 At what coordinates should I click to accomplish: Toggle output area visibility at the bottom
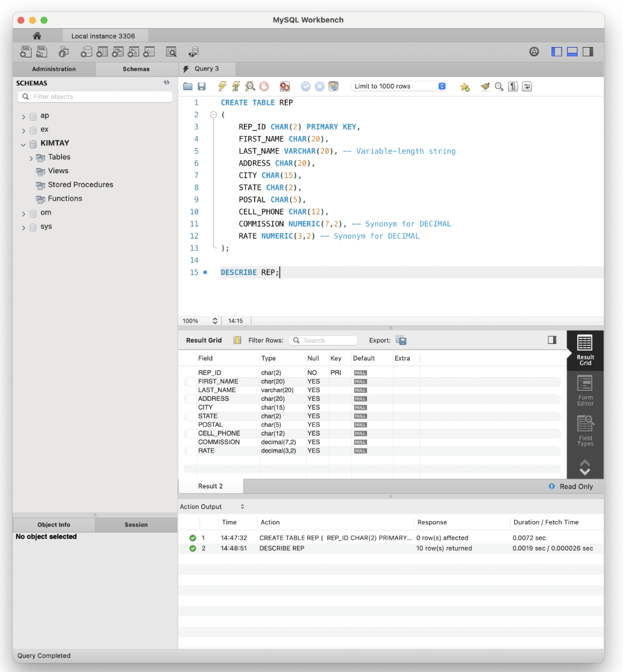click(572, 51)
